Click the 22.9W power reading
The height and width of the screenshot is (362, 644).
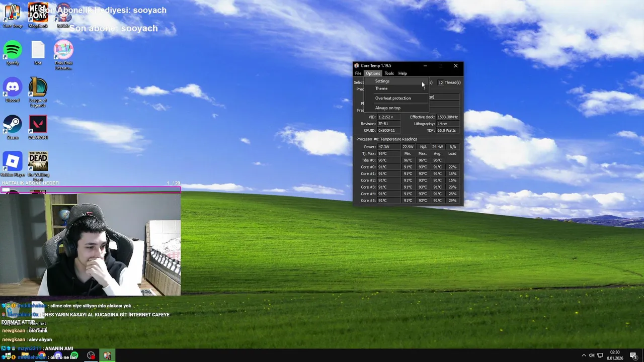coord(408,147)
